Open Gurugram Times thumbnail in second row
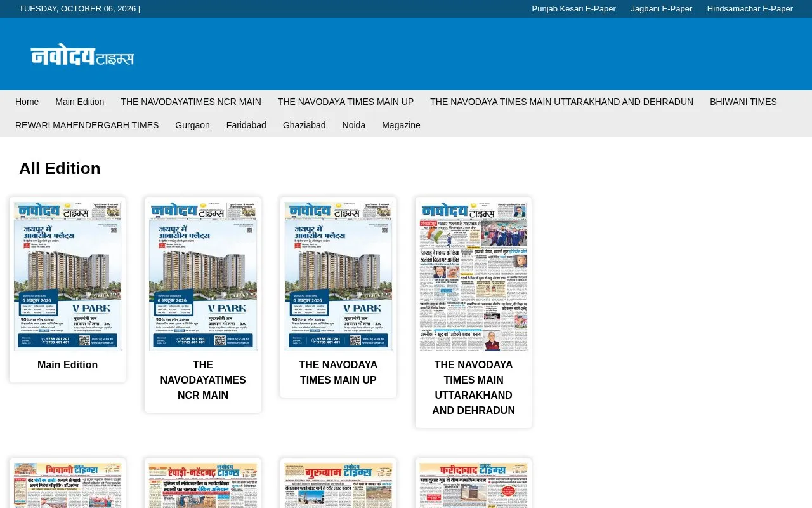Screen dimensions: 812x508 (338, 486)
